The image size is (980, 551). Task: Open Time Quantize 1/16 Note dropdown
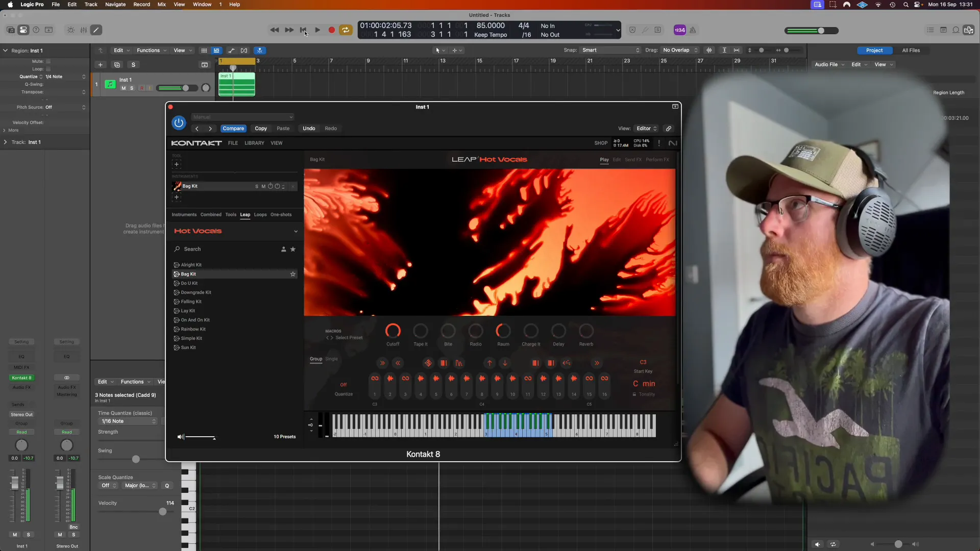click(129, 421)
